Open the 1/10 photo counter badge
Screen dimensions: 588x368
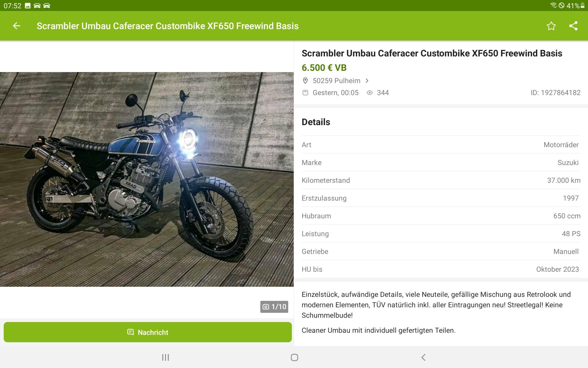274,307
